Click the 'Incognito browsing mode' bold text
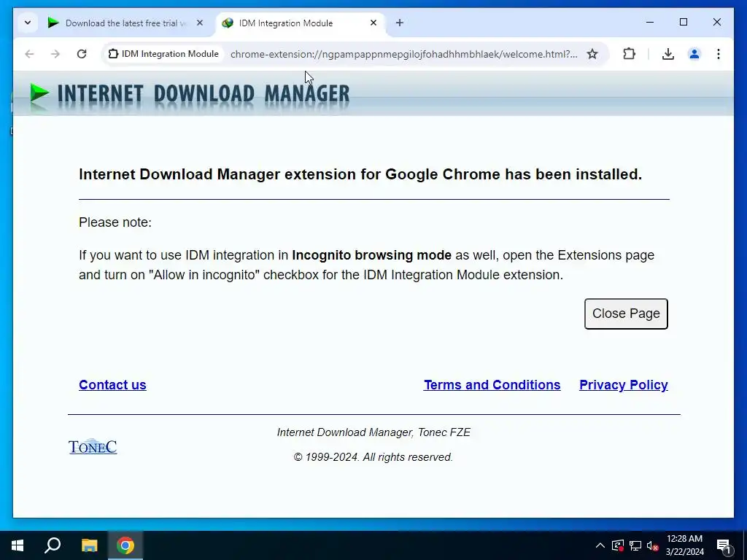Viewport: 747px width, 560px height. tap(371, 255)
